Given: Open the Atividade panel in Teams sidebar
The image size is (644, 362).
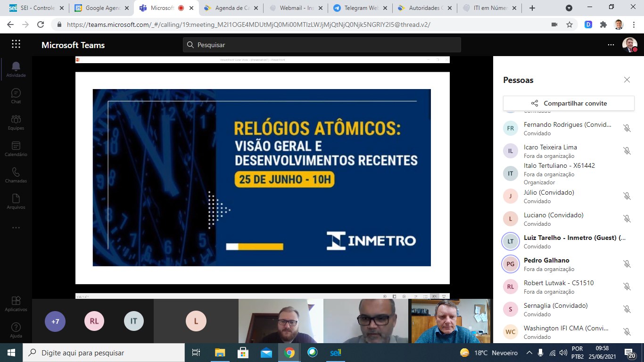Looking at the screenshot, I should (x=16, y=68).
